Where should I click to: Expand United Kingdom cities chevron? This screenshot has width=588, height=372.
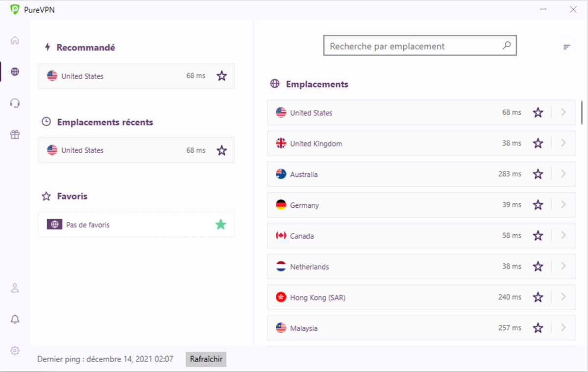pyautogui.click(x=563, y=143)
